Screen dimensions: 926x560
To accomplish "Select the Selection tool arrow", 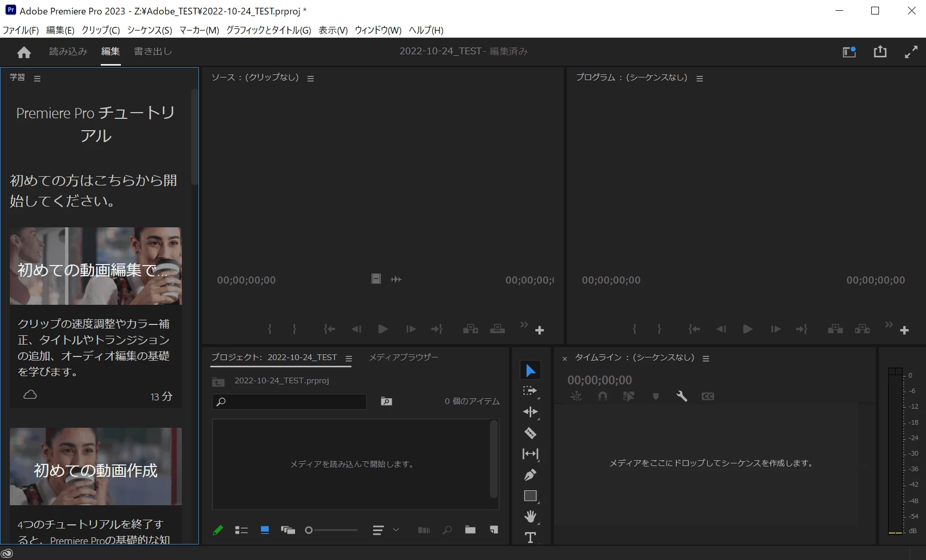I will pyautogui.click(x=530, y=370).
